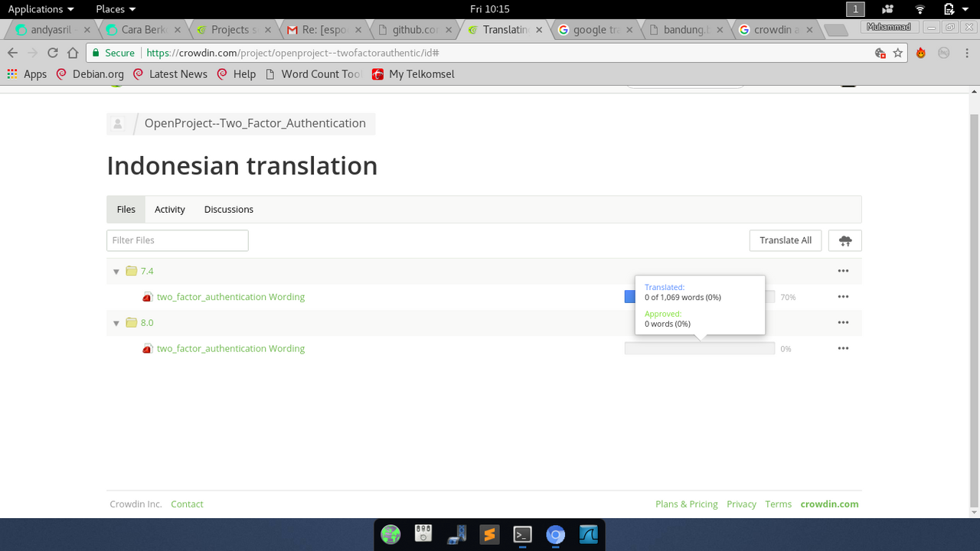This screenshot has height=551, width=980.
Task: Switch to the bandung browser tab
Action: 684,30
